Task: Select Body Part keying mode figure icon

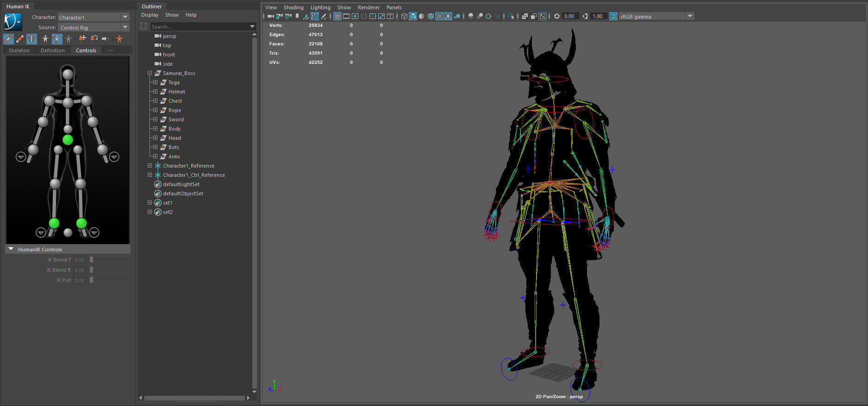Action: (x=57, y=39)
